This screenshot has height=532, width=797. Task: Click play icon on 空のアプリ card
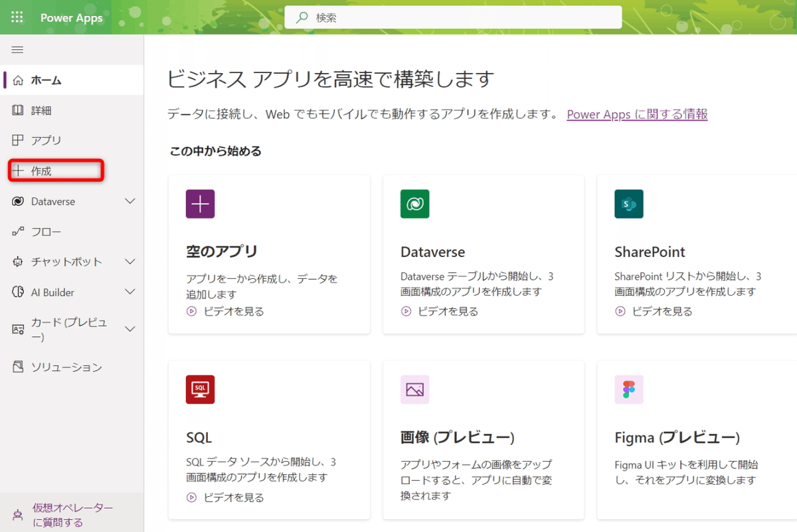(x=192, y=311)
